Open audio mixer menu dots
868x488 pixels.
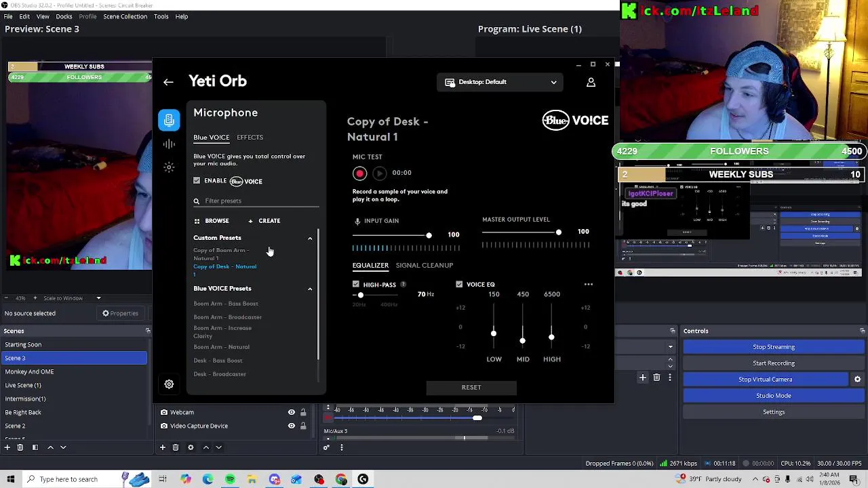pos(341,447)
